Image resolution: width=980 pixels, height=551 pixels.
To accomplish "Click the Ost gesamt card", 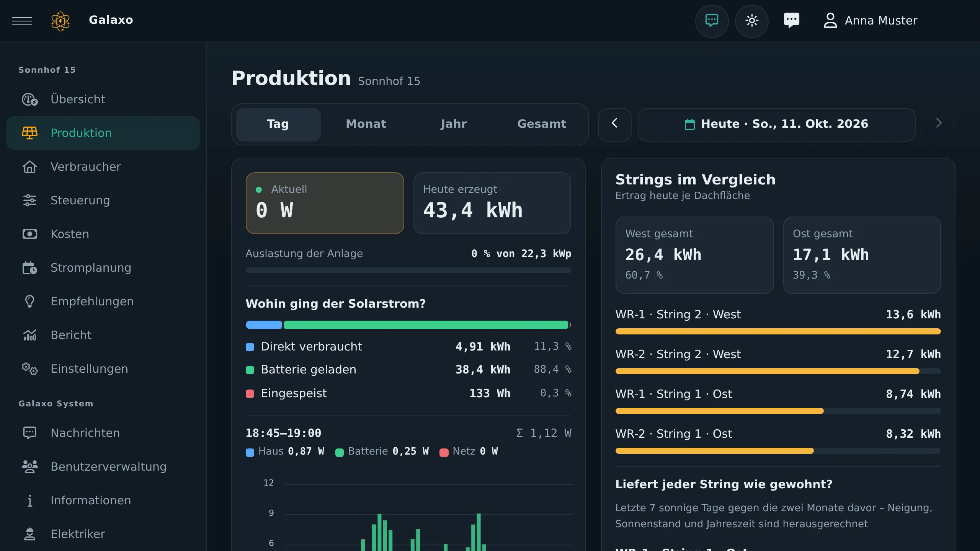I will (x=862, y=255).
